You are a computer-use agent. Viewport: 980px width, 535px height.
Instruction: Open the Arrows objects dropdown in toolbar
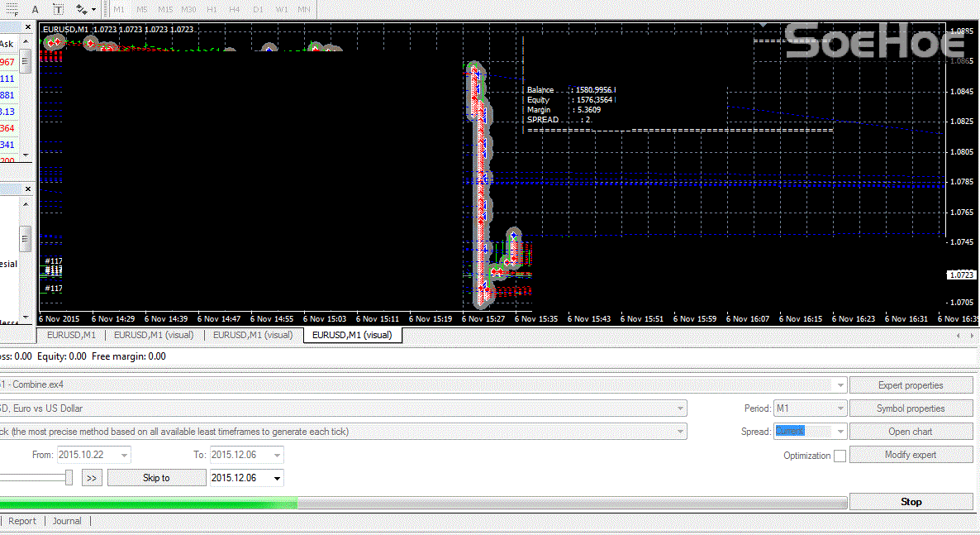point(85,9)
